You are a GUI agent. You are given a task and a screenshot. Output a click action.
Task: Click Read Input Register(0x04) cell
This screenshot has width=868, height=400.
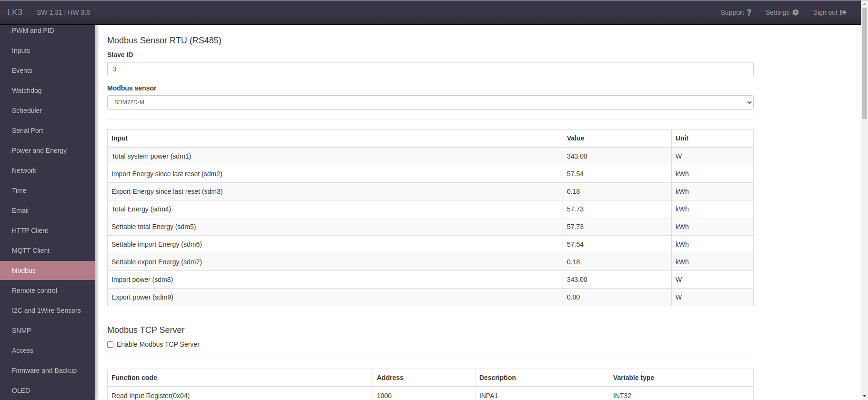click(x=151, y=396)
